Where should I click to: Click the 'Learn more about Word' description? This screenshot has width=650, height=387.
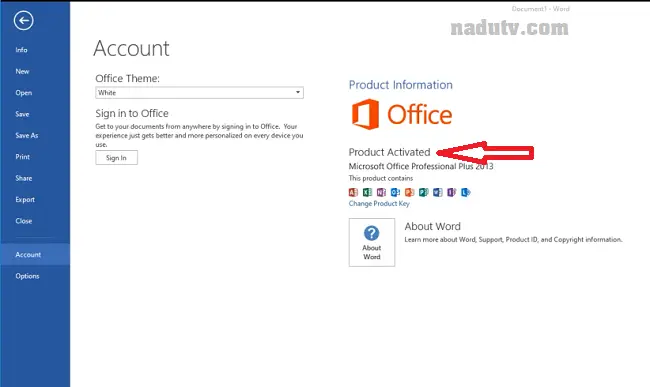click(x=513, y=239)
